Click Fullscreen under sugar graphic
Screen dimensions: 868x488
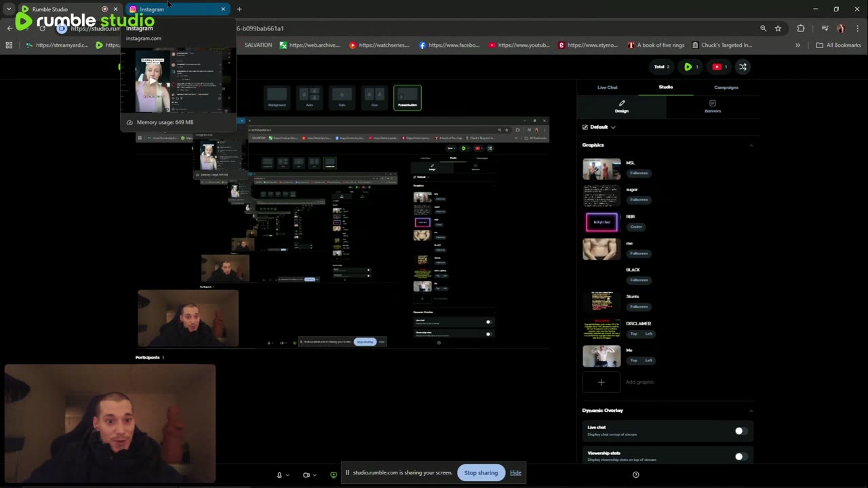click(x=639, y=200)
